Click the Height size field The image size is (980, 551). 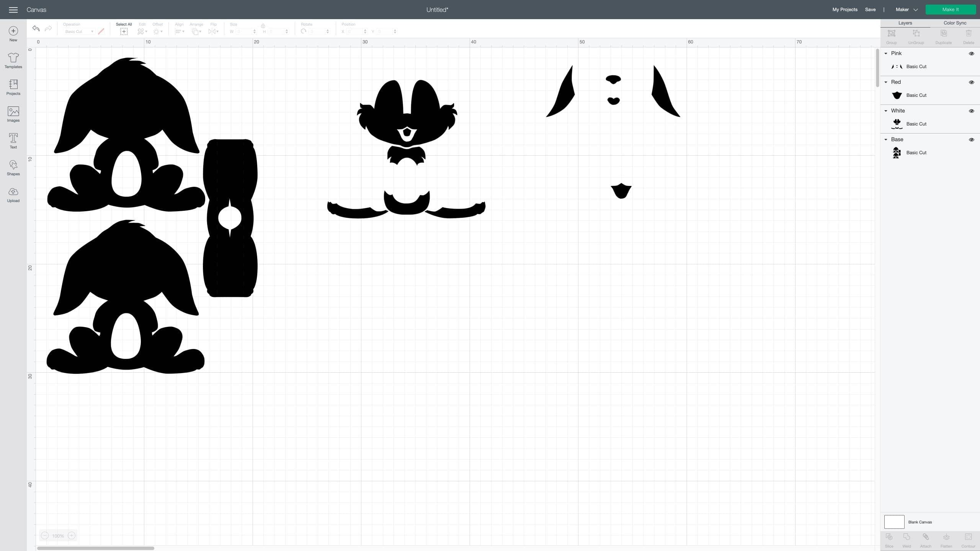pyautogui.click(x=278, y=32)
